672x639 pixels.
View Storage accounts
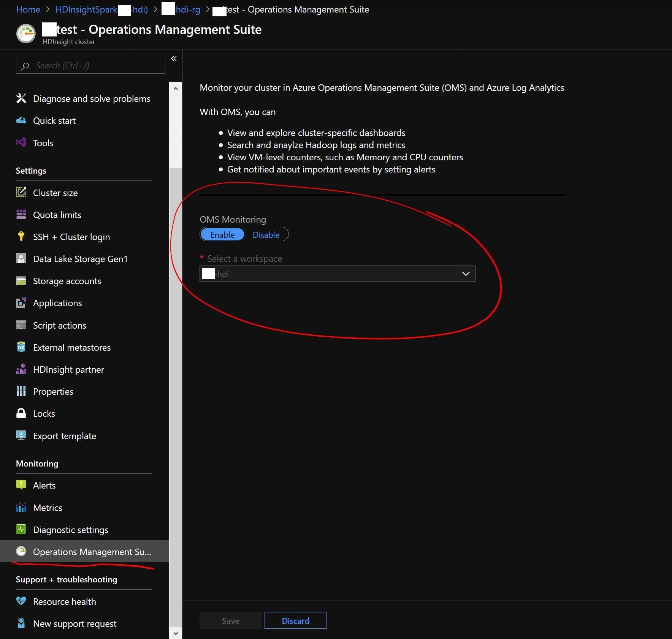[x=67, y=281]
